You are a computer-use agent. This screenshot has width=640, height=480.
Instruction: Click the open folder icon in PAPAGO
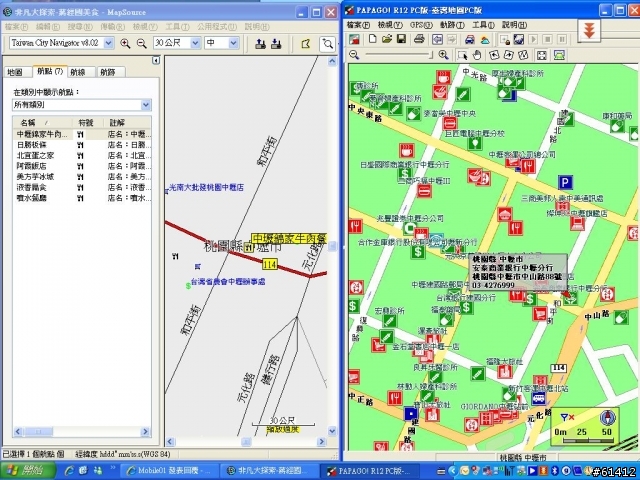[x=385, y=39]
